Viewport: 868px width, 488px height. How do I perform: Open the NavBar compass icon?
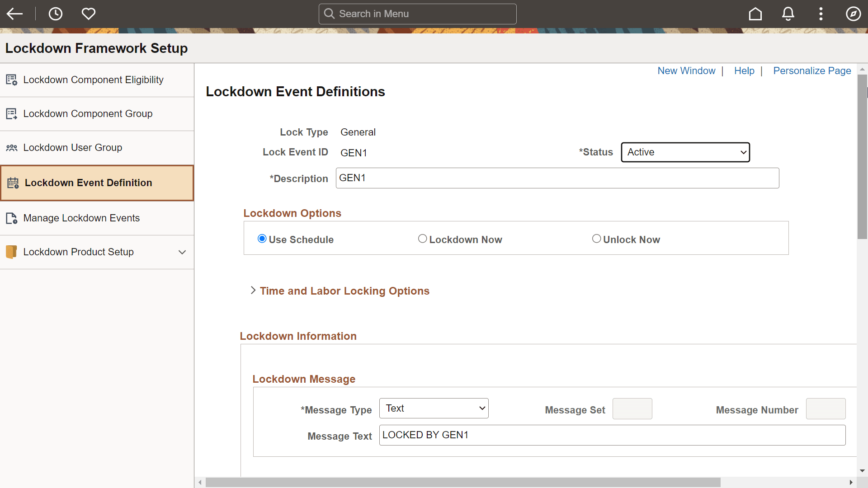[853, 14]
